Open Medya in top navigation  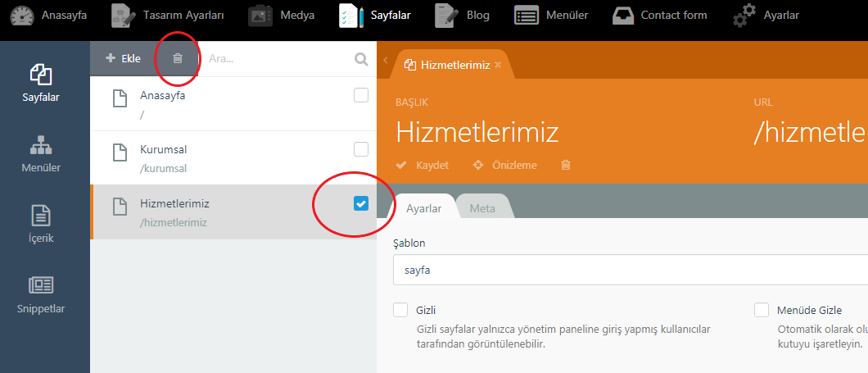281,16
